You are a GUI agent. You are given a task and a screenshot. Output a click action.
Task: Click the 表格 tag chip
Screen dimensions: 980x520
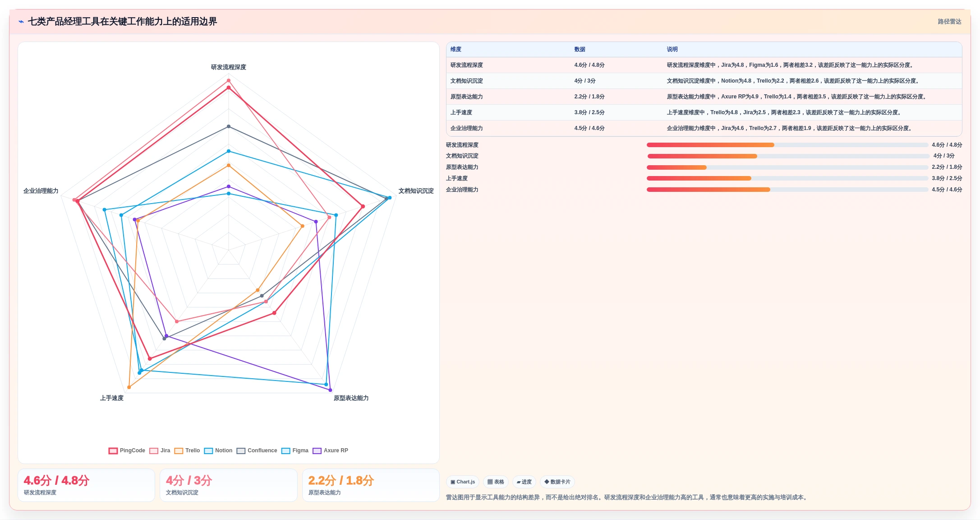pyautogui.click(x=496, y=482)
